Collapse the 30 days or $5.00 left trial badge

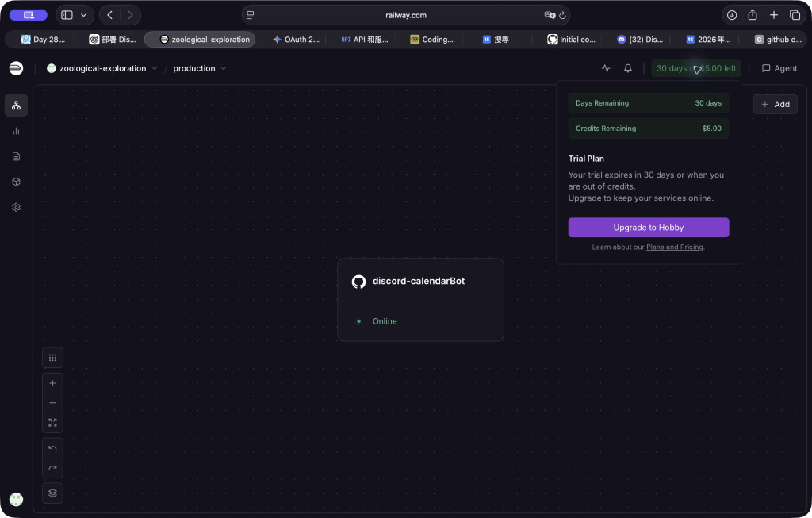[696, 68]
